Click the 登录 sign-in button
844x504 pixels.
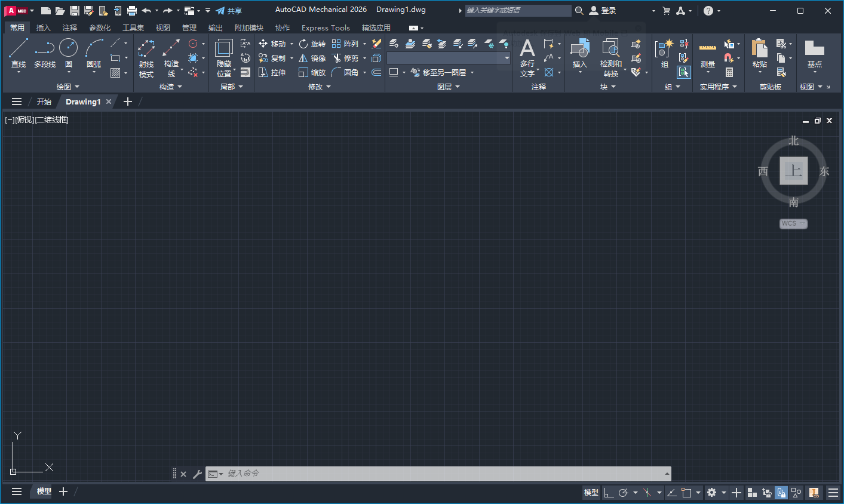point(603,11)
